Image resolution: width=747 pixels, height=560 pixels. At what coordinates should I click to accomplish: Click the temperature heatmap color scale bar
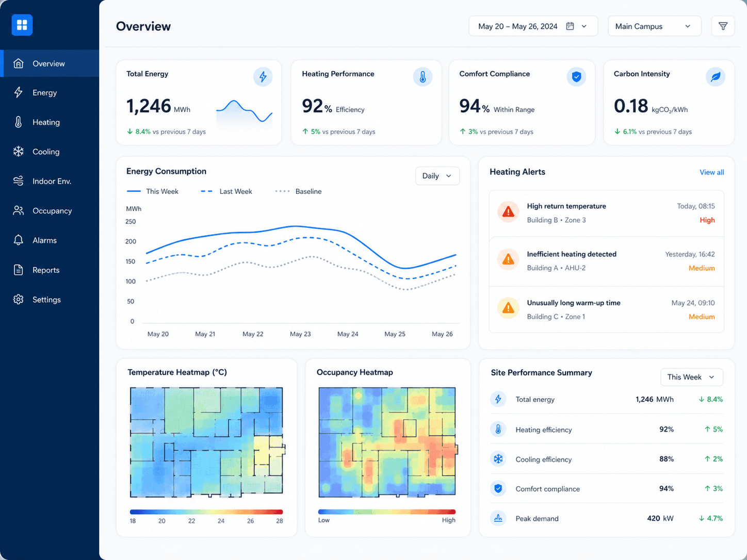tap(206, 512)
